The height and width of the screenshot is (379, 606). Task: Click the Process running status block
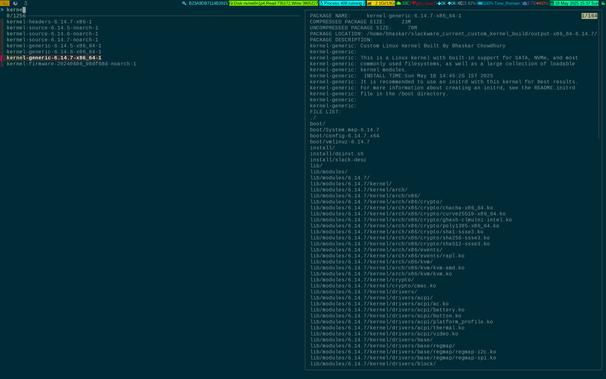342,3
